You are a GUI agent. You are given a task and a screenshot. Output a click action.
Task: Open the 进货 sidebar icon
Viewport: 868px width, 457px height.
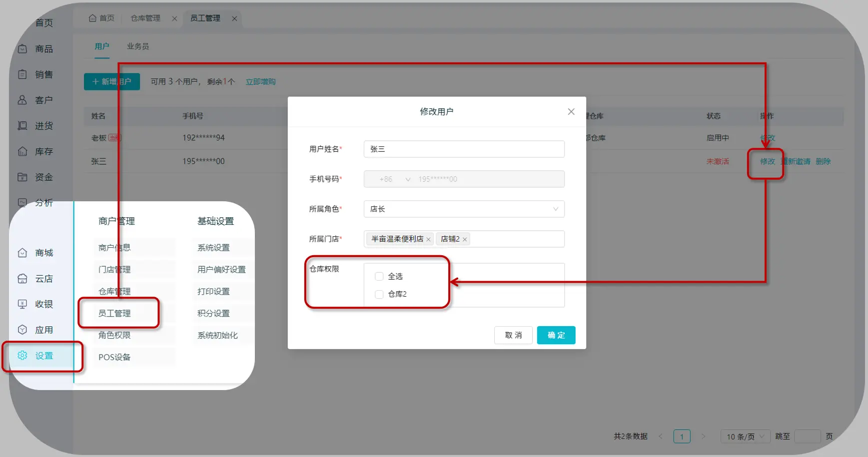pyautogui.click(x=22, y=125)
